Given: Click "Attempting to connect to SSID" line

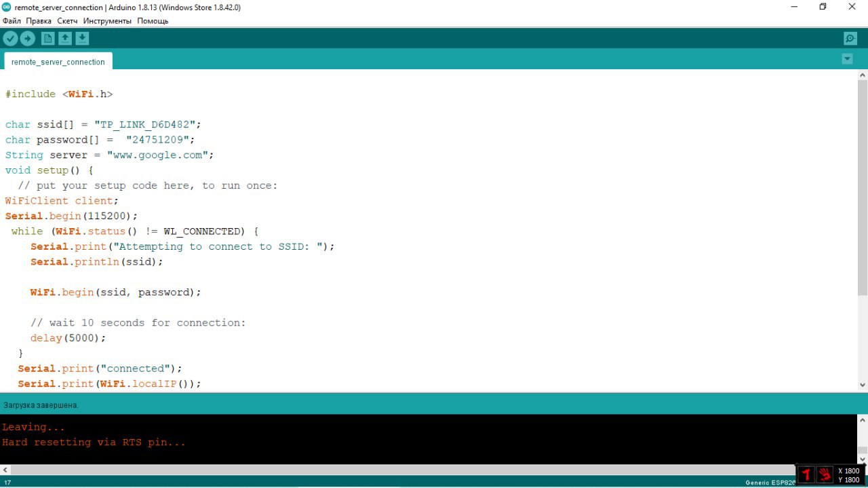Looking at the screenshot, I should click(183, 247).
